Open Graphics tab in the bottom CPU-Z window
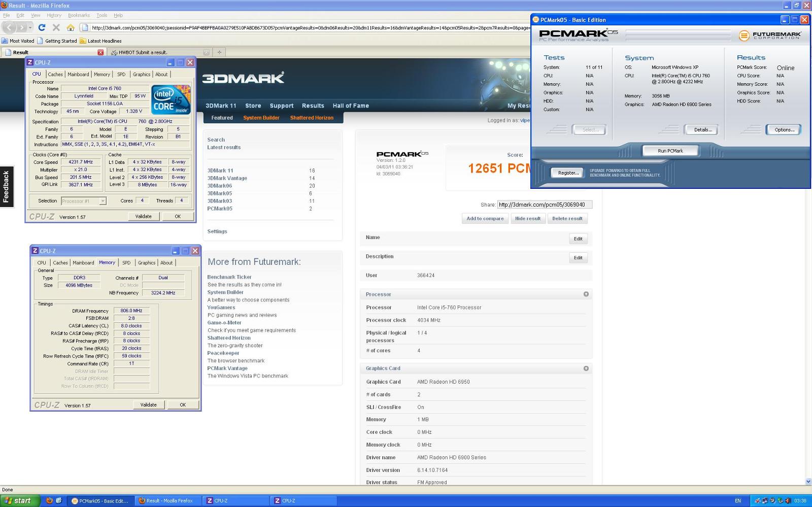The width and height of the screenshot is (812, 507). coord(147,263)
